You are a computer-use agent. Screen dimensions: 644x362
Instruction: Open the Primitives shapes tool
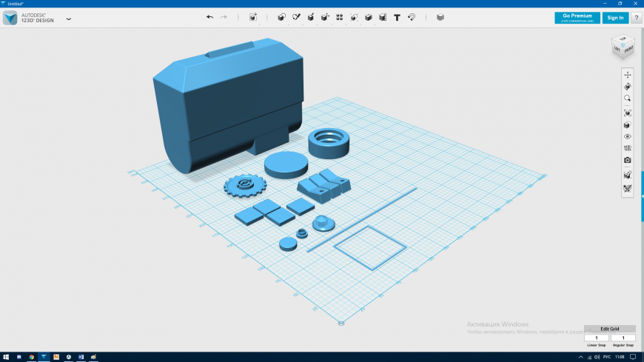[281, 17]
